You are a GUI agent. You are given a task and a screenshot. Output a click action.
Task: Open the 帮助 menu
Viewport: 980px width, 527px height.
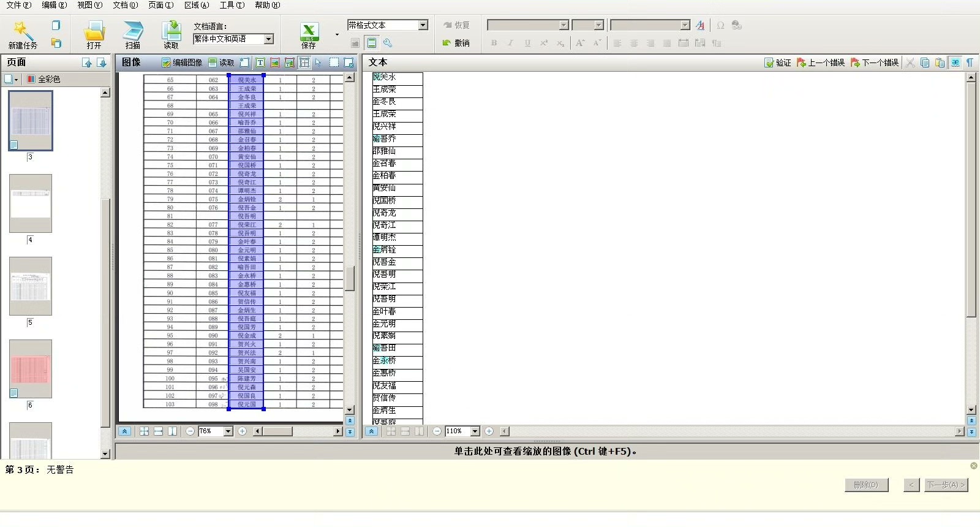(x=267, y=5)
